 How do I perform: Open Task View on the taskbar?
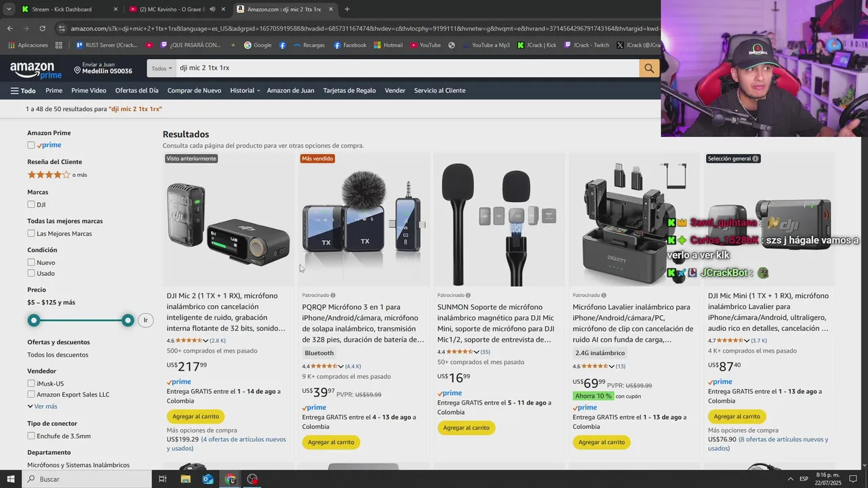point(163,479)
